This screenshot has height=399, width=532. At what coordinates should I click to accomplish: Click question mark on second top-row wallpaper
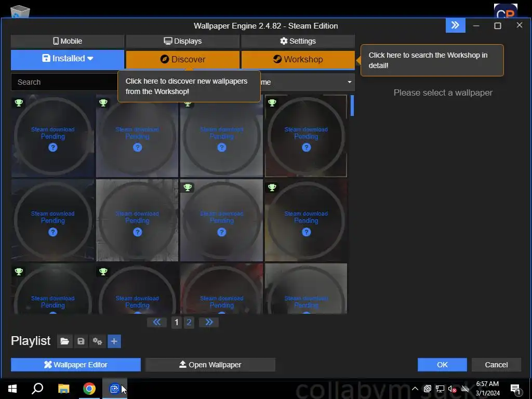click(137, 148)
